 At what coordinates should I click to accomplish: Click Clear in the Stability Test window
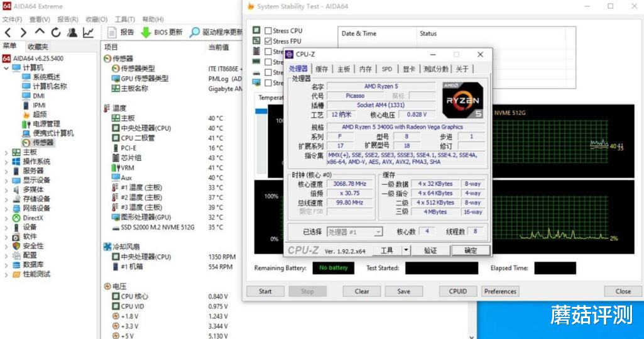coord(362,291)
